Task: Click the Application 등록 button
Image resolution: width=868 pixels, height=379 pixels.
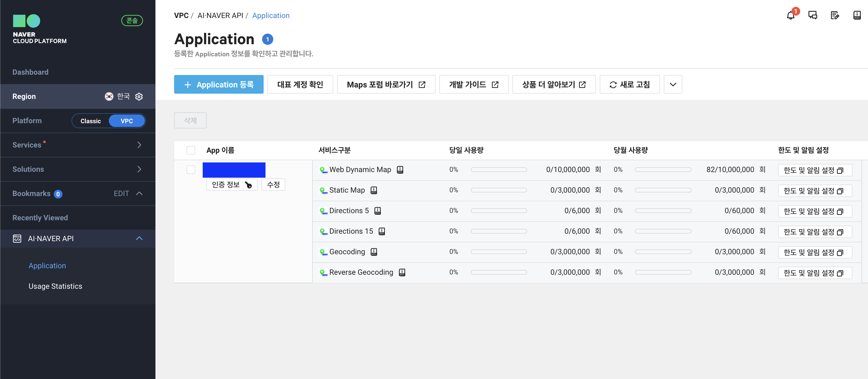Action: 219,85
